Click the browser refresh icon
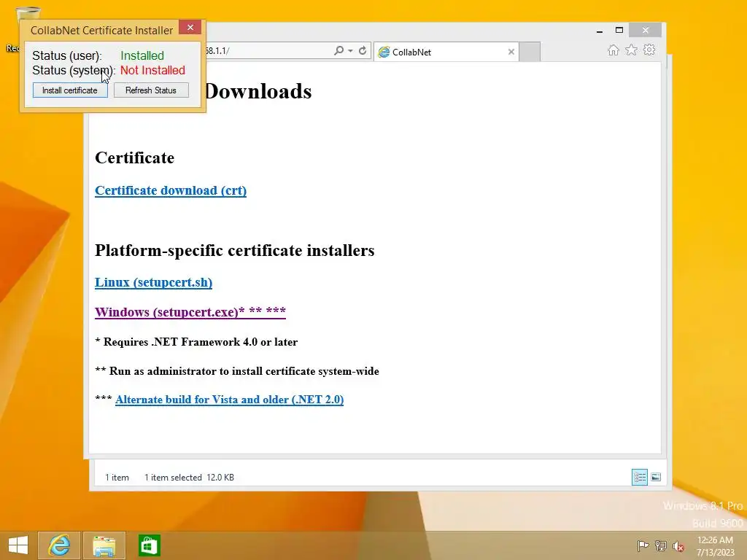 [x=363, y=50]
